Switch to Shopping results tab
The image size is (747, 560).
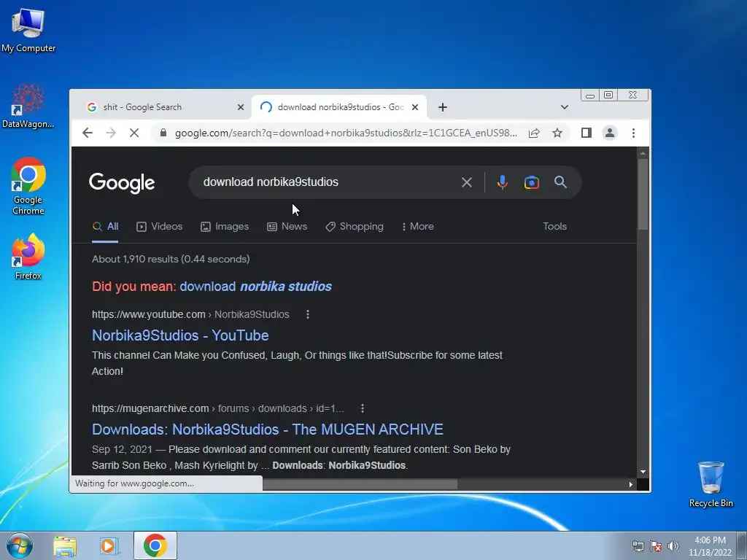pyautogui.click(x=355, y=227)
